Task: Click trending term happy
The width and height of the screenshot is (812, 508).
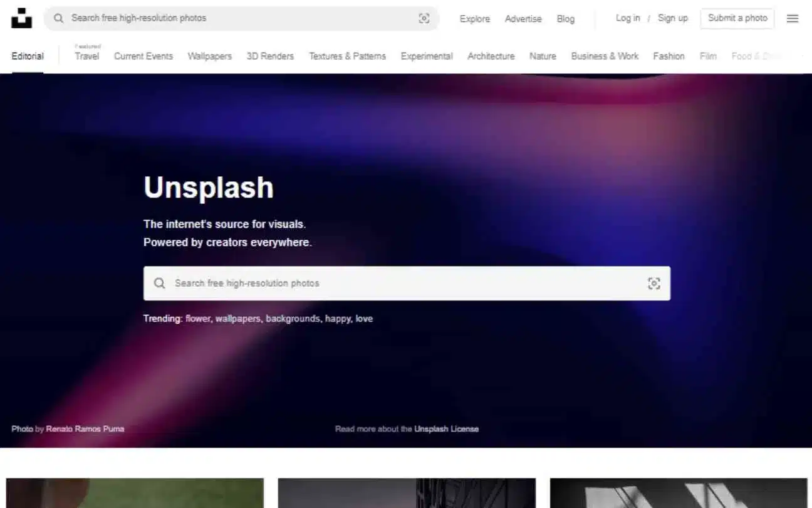Action: pos(338,319)
